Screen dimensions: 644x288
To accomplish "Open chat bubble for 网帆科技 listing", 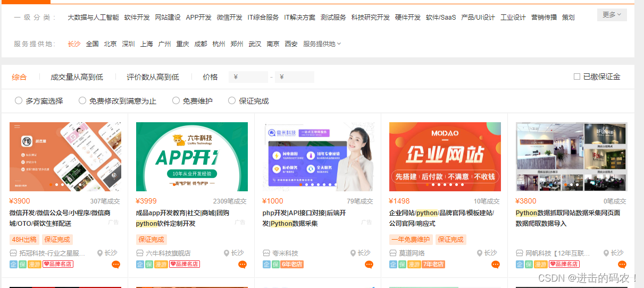I will tap(622, 265).
